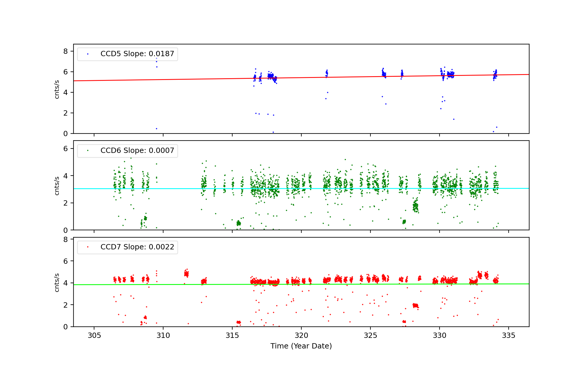Click green marker in CCD6 legend
588x367 pixels.
[88, 151]
